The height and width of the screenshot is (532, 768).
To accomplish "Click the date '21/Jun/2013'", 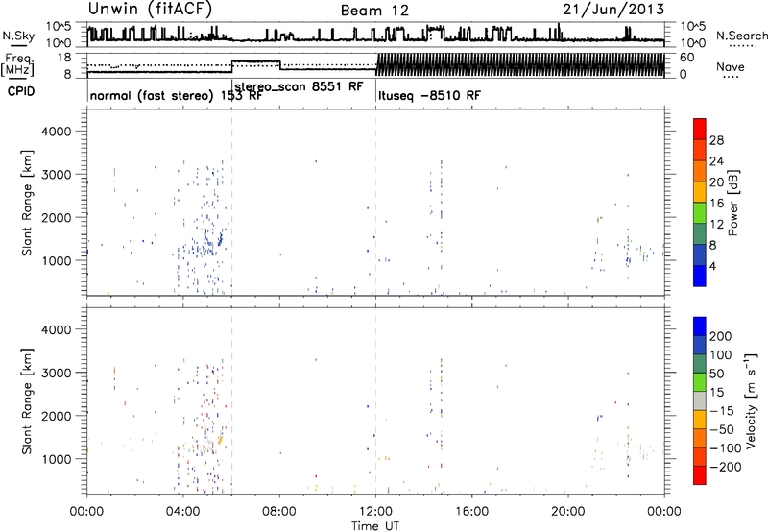I will pos(613,9).
